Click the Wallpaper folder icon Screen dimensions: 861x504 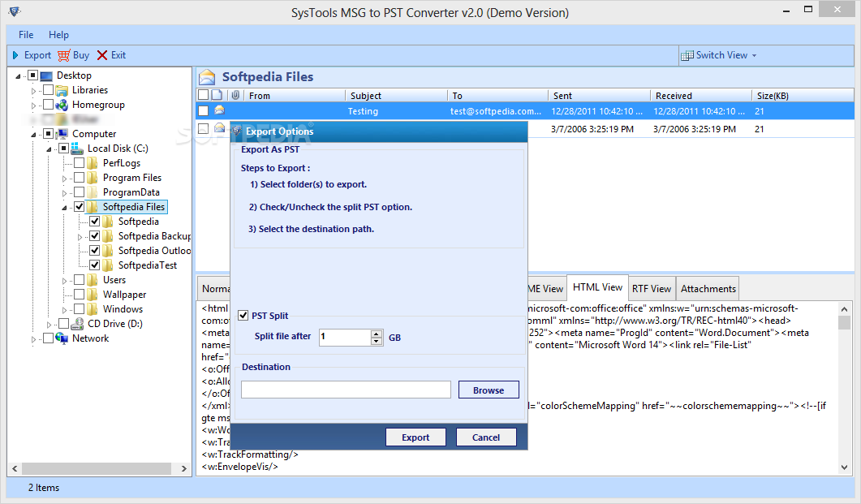[93, 295]
